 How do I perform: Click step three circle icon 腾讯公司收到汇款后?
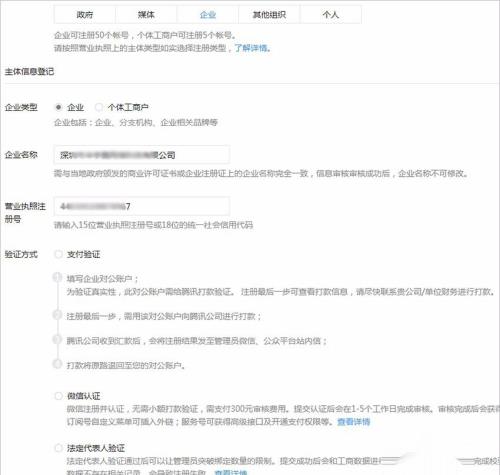58,339
